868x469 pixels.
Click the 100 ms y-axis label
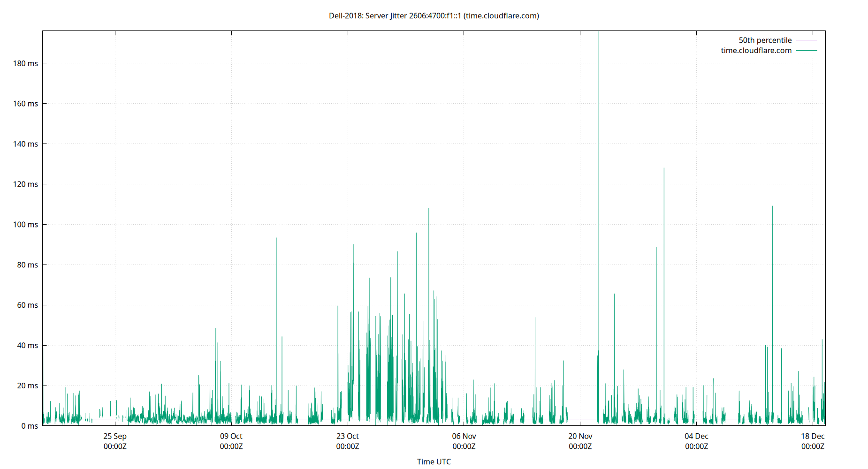point(26,225)
